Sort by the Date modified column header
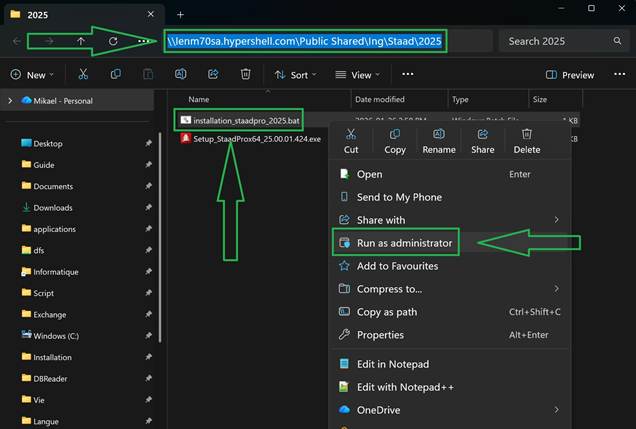 [x=380, y=99]
